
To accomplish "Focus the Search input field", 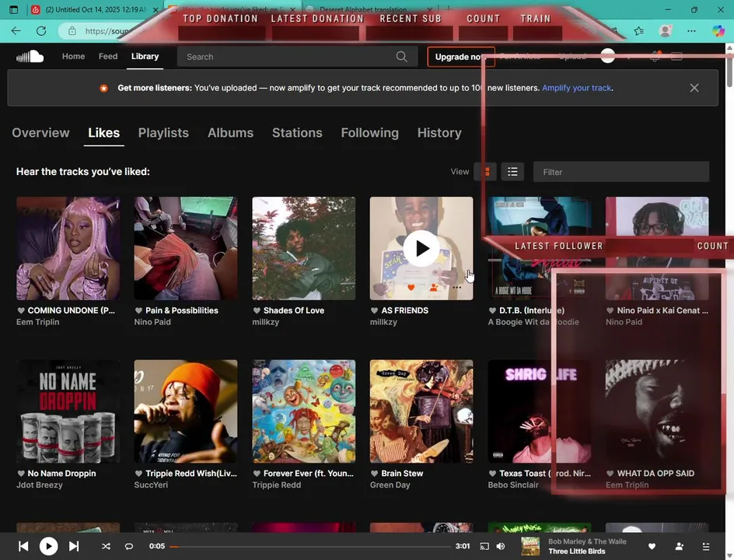I will tap(297, 57).
